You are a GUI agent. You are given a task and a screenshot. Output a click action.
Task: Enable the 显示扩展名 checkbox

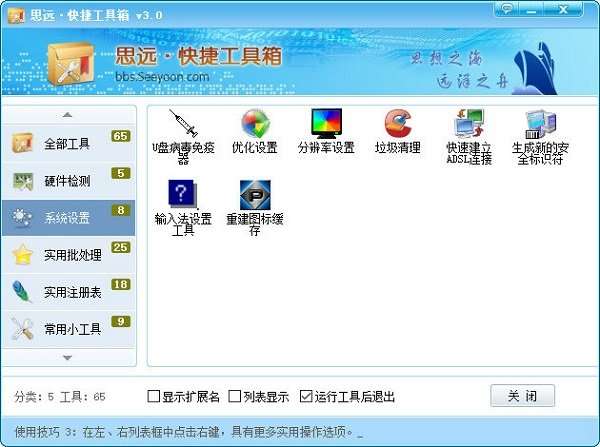pyautogui.click(x=153, y=396)
